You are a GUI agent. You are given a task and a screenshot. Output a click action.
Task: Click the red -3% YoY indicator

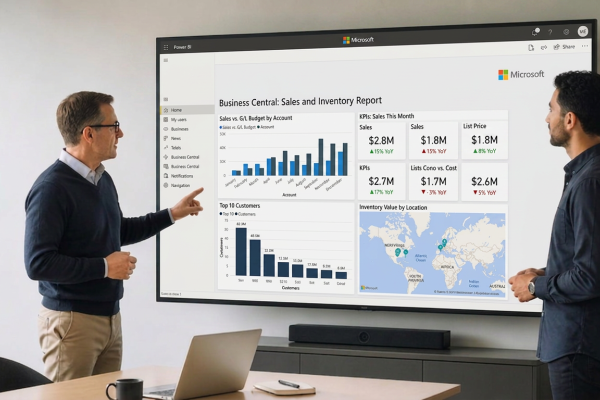click(434, 193)
